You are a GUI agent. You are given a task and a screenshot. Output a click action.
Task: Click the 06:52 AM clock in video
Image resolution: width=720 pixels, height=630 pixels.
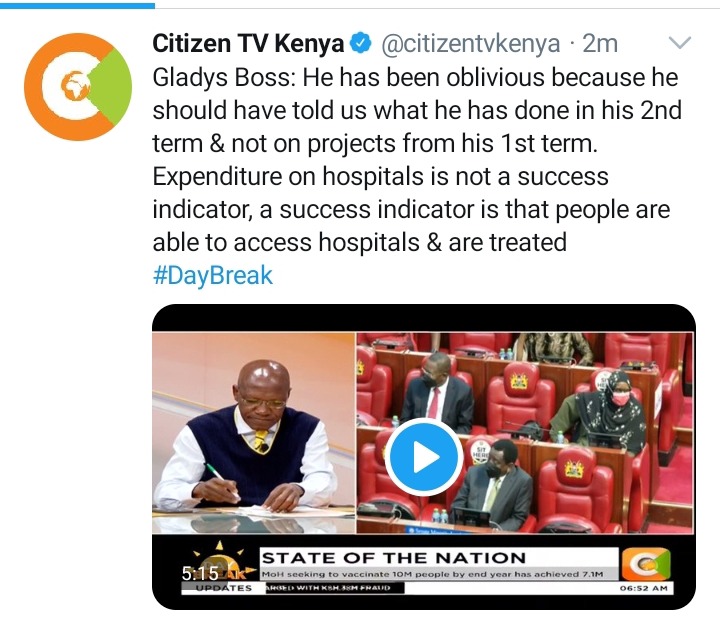tap(643, 588)
